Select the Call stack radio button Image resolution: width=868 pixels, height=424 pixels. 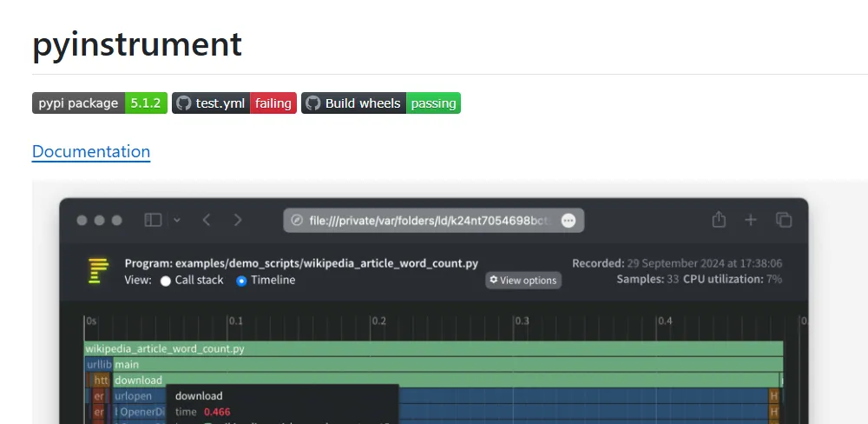165,281
